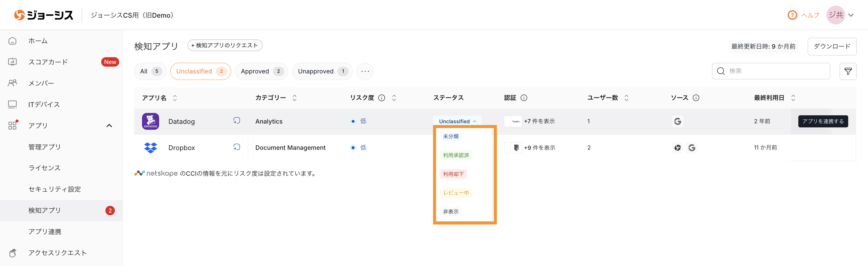Click the ダウンロード button
The height and width of the screenshot is (266, 868).
coord(832,47)
